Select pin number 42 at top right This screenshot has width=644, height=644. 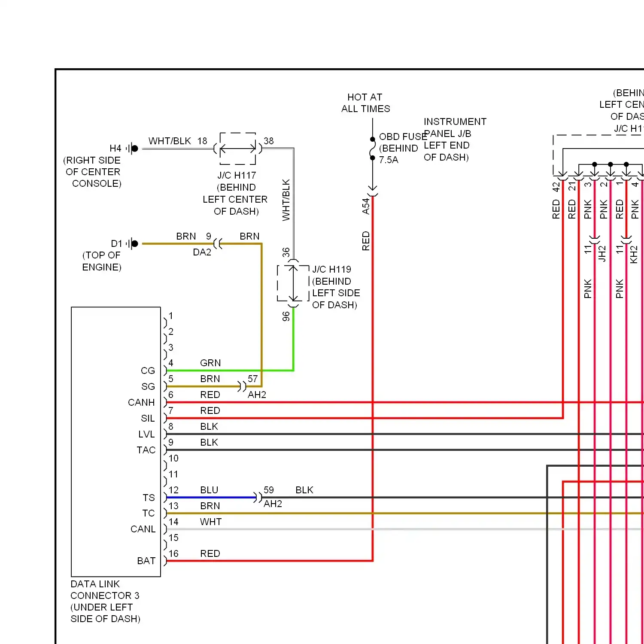556,187
